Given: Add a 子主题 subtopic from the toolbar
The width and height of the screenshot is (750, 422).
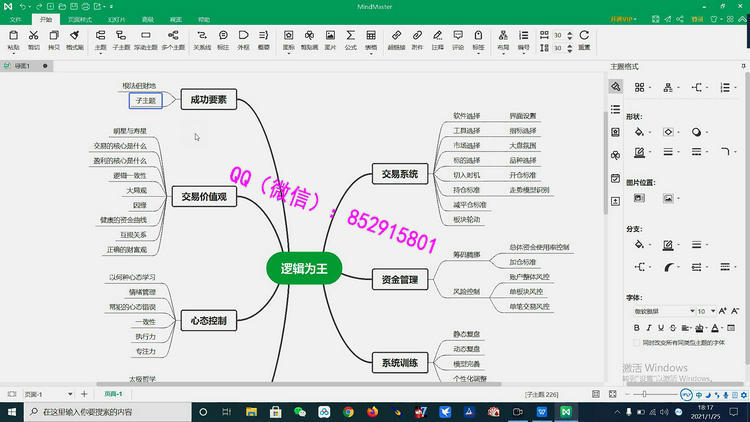Looking at the screenshot, I should [x=121, y=39].
